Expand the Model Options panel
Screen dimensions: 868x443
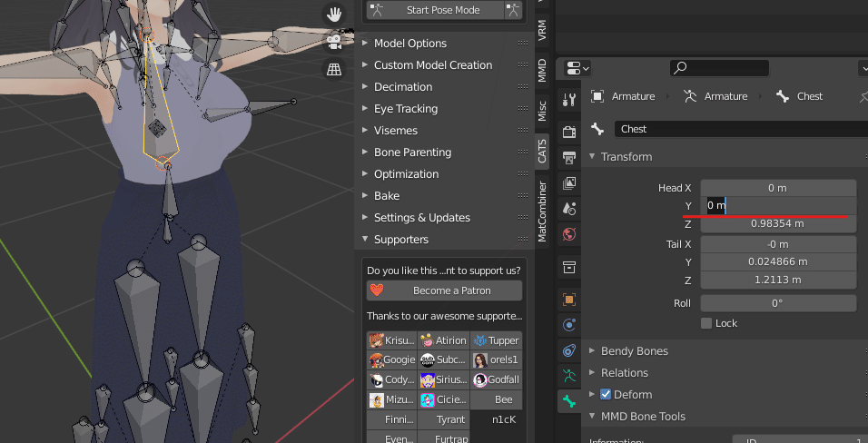(365, 44)
